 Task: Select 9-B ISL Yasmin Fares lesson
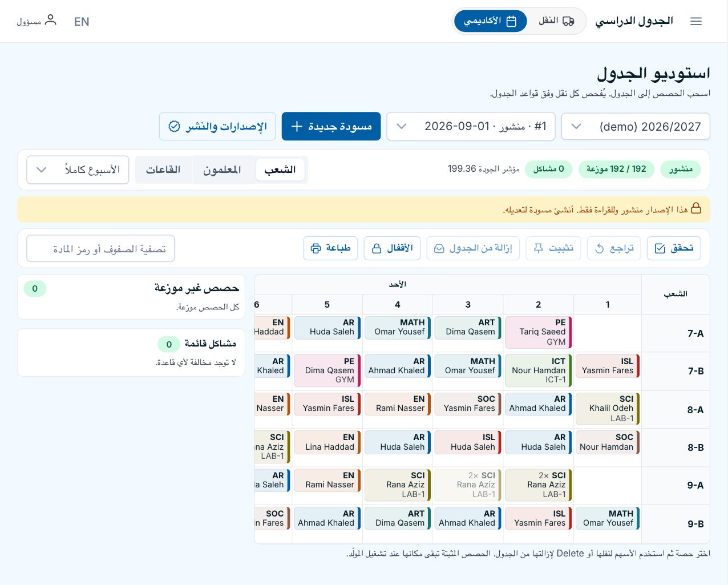538,518
